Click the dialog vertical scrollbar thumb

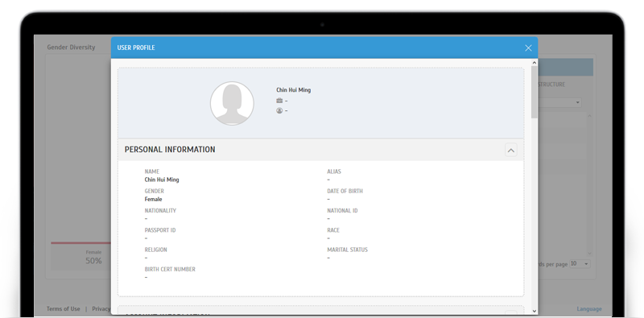tap(534, 92)
